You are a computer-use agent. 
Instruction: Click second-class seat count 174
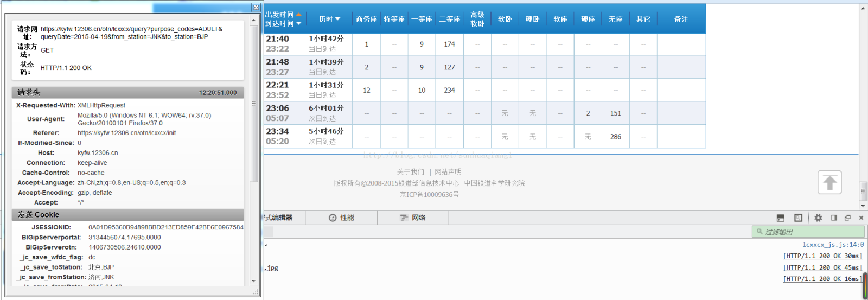[x=449, y=44]
